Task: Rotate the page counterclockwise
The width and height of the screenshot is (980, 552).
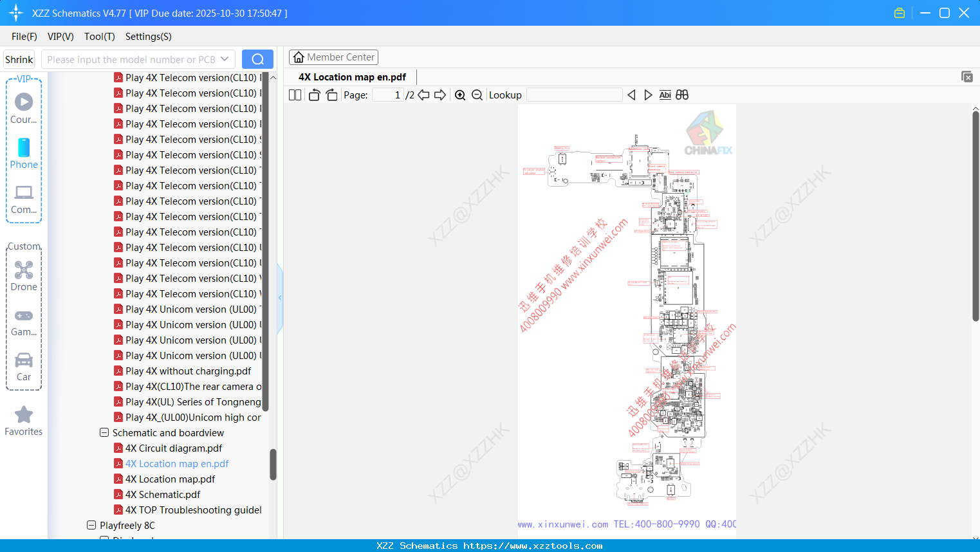Action: pyautogui.click(x=314, y=95)
